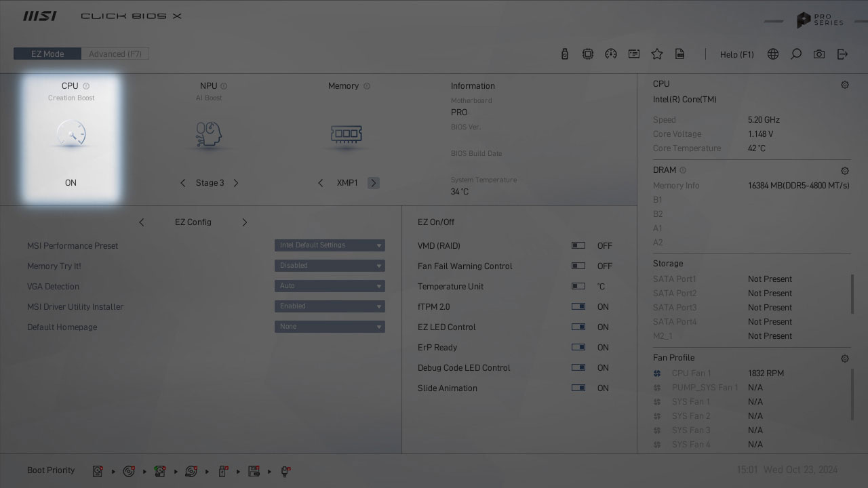Open the MSI Performance Preset dropdown
This screenshot has height=488, width=868.
tap(330, 245)
